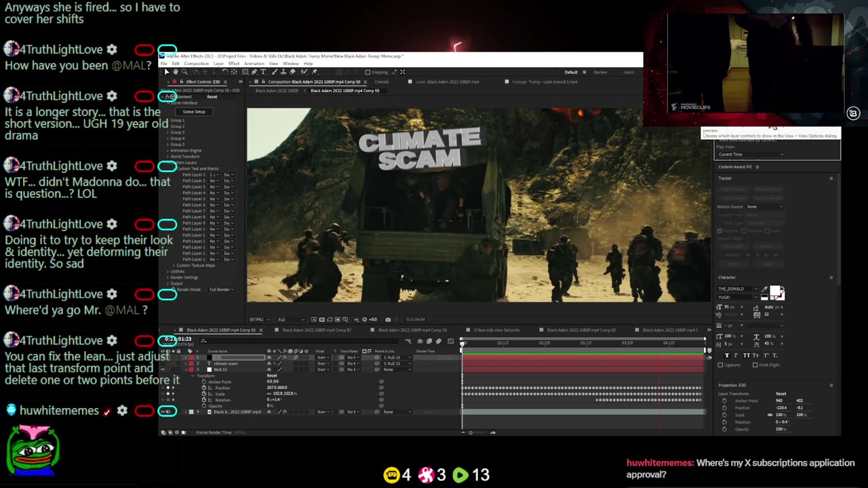
Task: Open Render Mode Full Render dropdown
Action: 222,289
